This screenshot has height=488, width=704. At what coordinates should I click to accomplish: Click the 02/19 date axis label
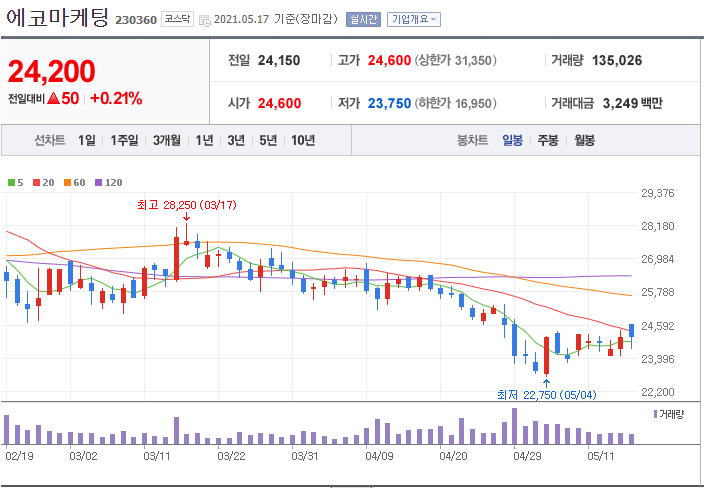(18, 457)
